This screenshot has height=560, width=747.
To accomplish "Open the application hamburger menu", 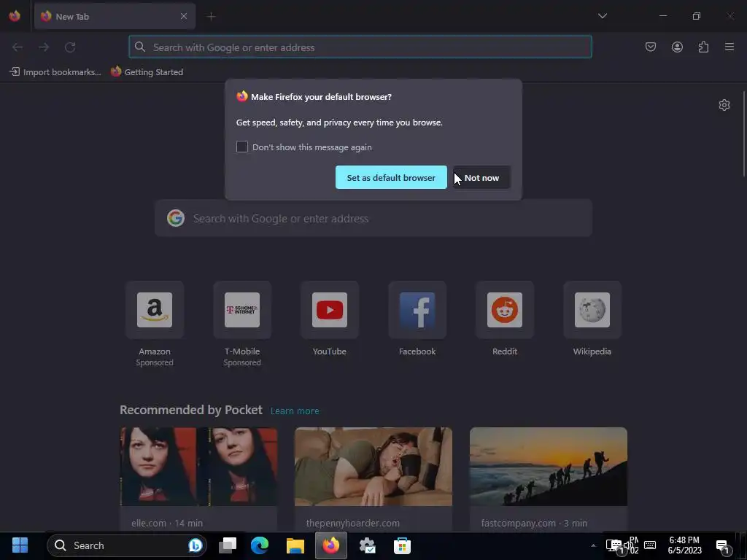I will click(x=729, y=47).
